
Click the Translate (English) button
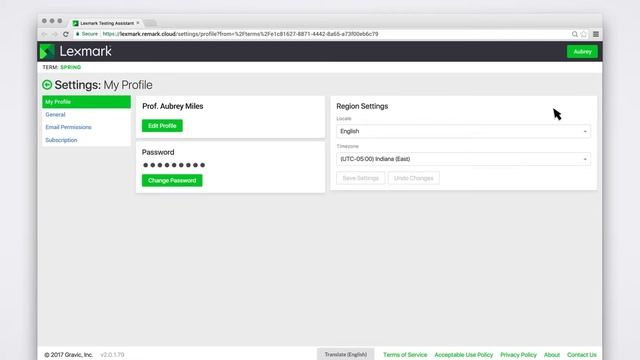(x=346, y=354)
